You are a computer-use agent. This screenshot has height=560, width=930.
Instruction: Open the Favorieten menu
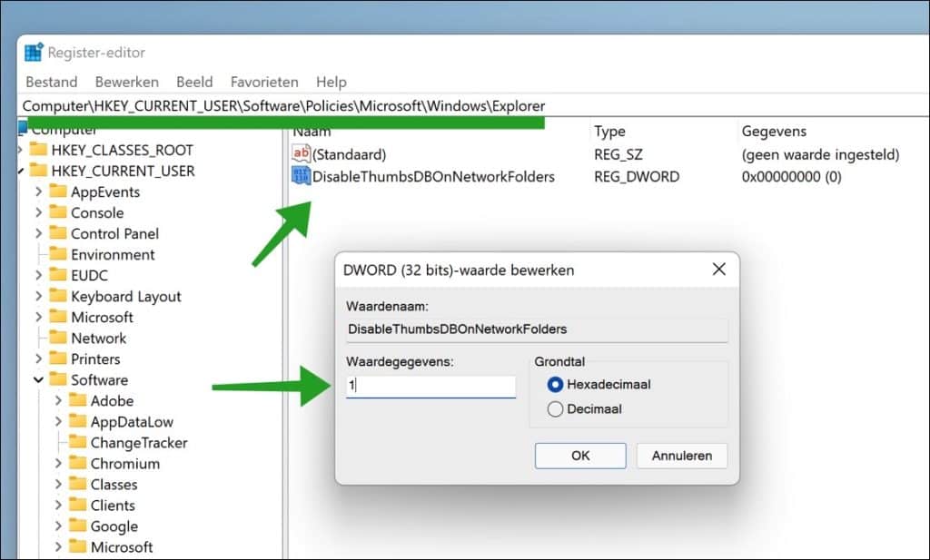pyautogui.click(x=264, y=82)
